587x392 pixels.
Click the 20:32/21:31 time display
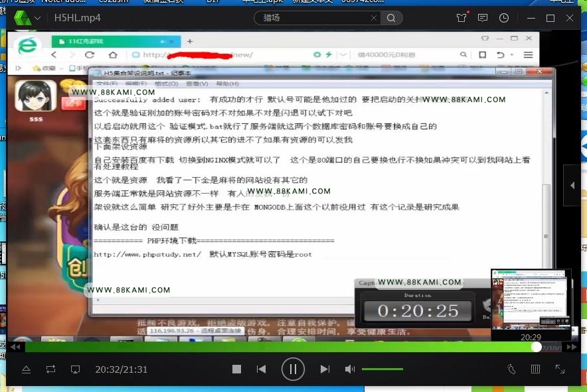(122, 369)
